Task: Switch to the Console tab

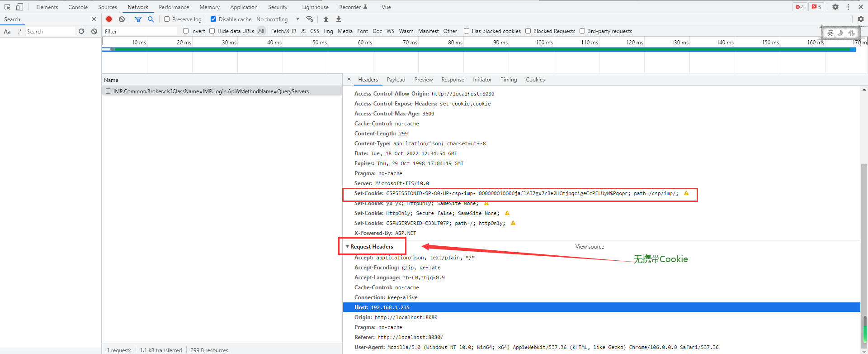Action: coord(78,7)
